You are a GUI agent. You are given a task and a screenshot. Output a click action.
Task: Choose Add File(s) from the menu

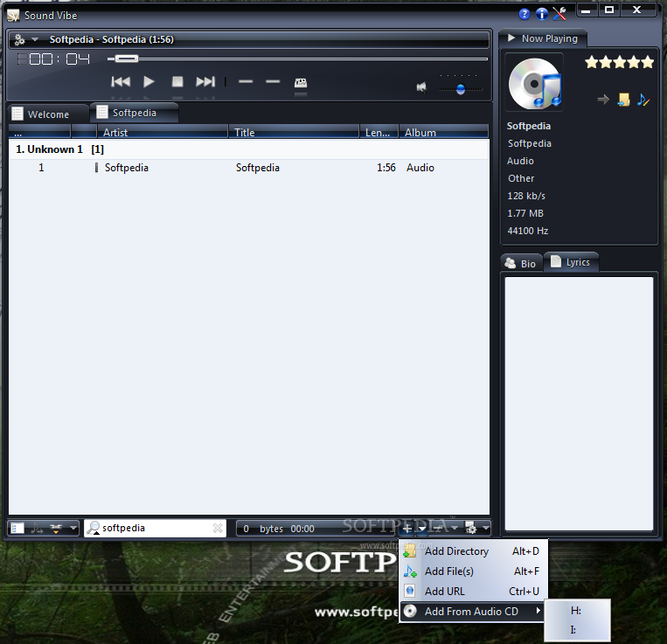pos(472,571)
